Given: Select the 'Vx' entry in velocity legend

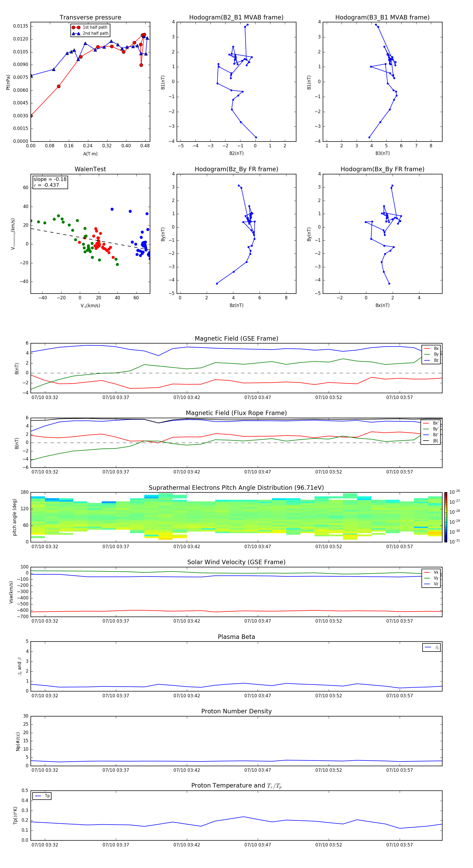Looking at the screenshot, I should 431,572.
